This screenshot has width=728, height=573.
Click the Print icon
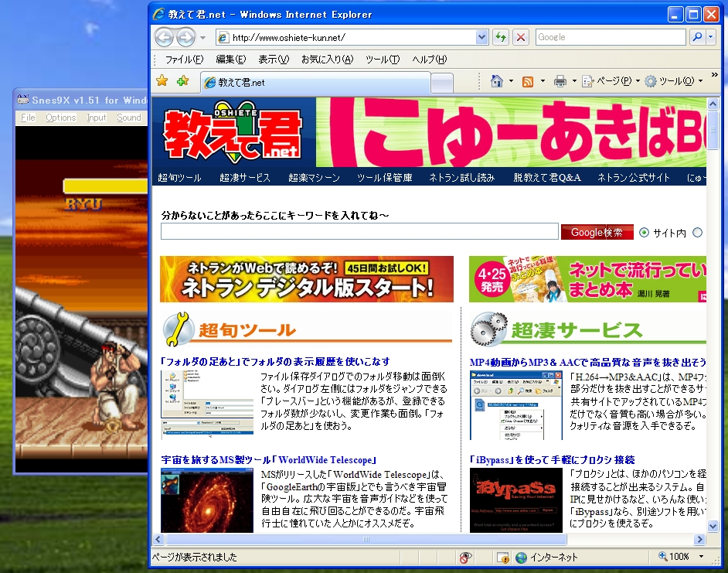pos(560,82)
